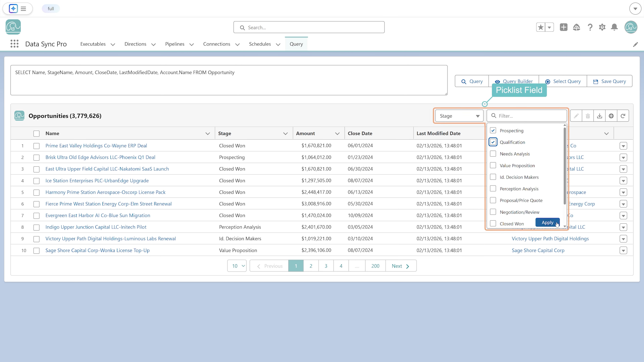Image resolution: width=644 pixels, height=362 pixels.
Task: Open the Stage column header menu
Action: pyautogui.click(x=285, y=134)
